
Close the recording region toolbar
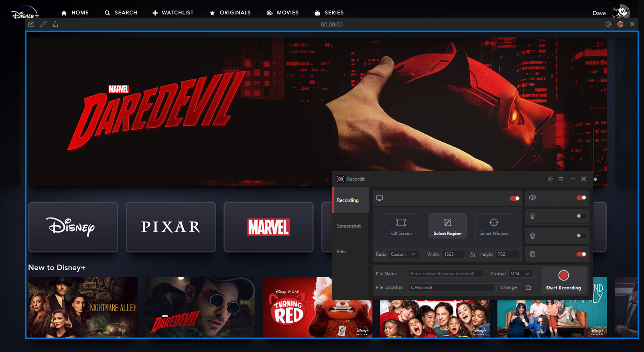632,24
